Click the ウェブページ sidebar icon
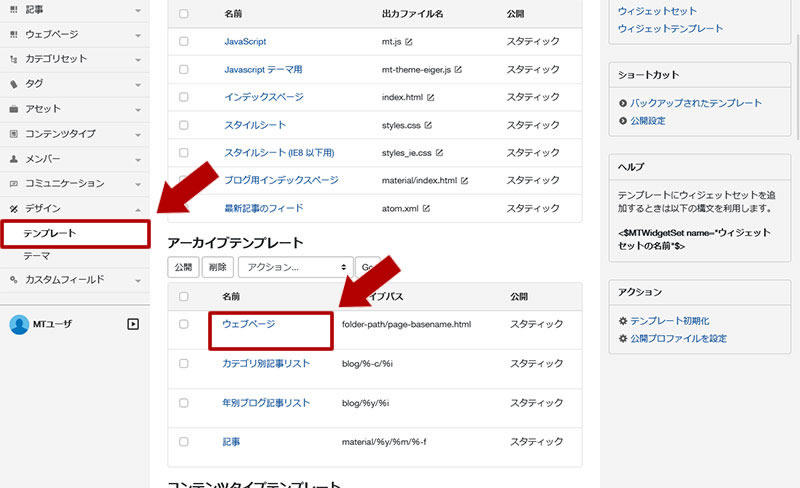The image size is (800, 488). point(14,34)
